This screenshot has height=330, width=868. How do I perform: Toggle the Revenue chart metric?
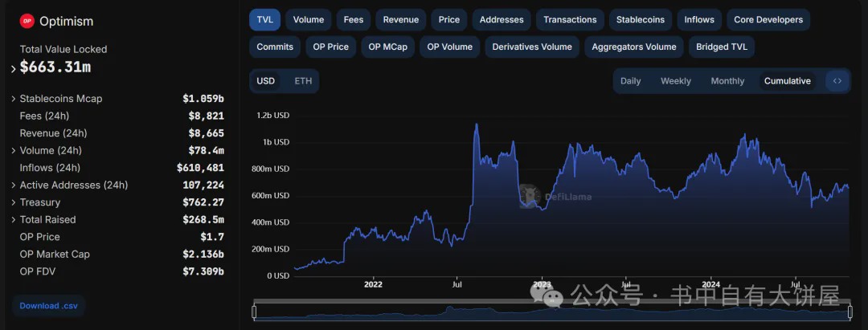pos(401,19)
